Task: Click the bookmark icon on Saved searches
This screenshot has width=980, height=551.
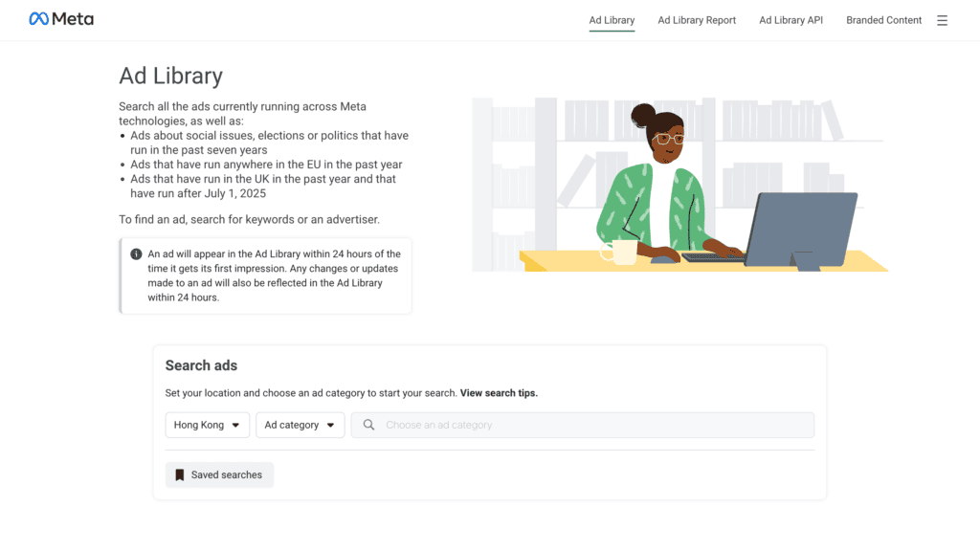Action: [x=182, y=474]
